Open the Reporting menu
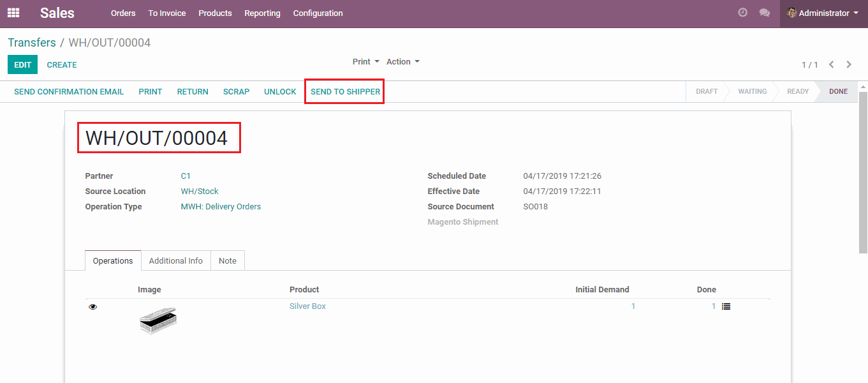The height and width of the screenshot is (383, 868). (262, 13)
